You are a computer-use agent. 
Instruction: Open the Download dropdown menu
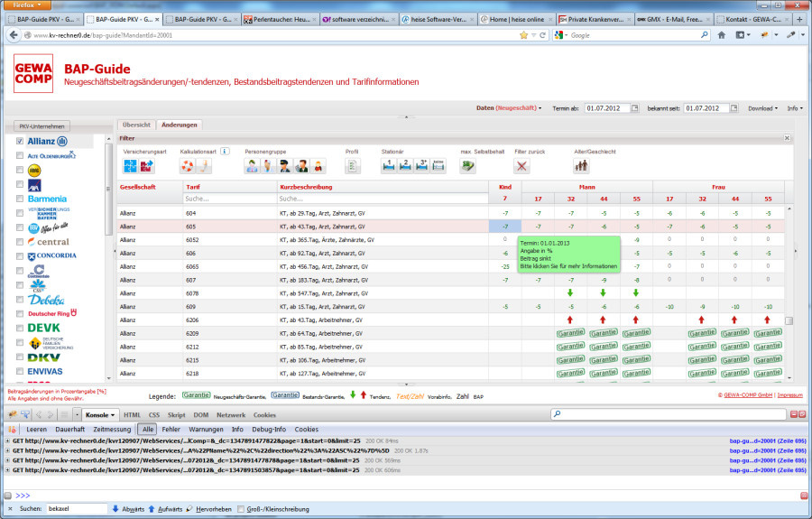762,108
